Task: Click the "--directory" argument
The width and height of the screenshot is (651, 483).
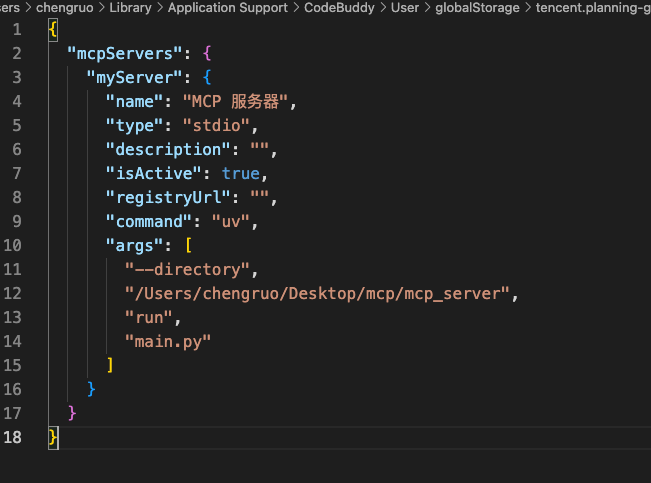Action: click(187, 270)
